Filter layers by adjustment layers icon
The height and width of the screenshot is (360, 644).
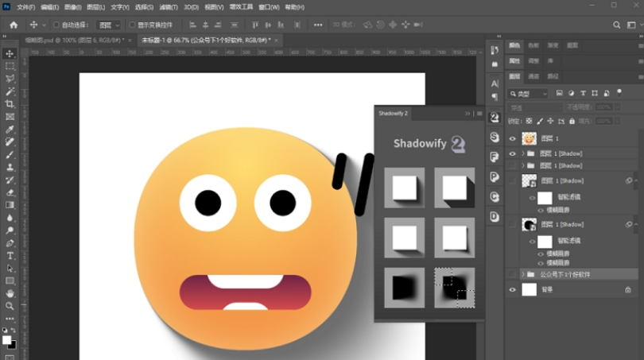[x=571, y=94]
